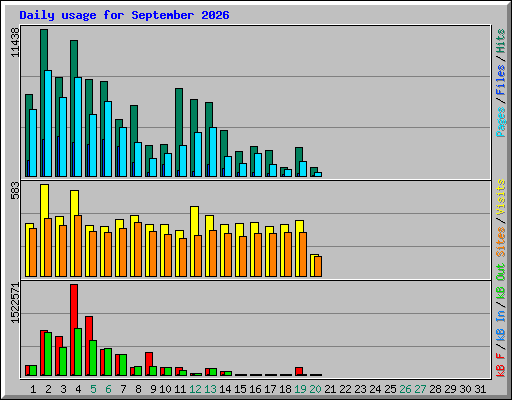Click day label 11 on the x-axis
The height and width of the screenshot is (400, 512).
(180, 389)
